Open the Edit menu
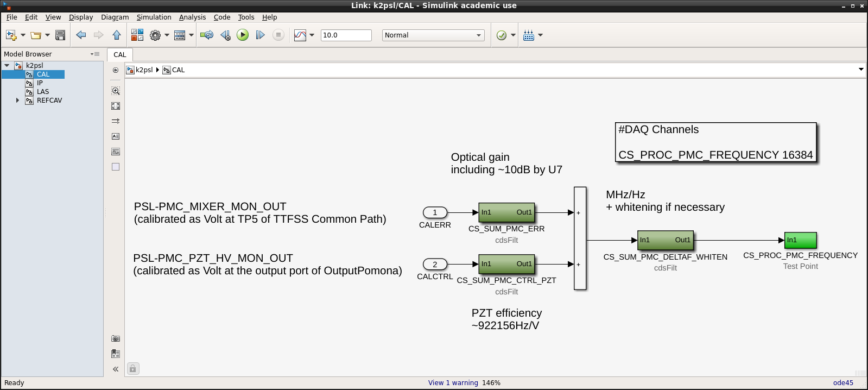 (31, 17)
